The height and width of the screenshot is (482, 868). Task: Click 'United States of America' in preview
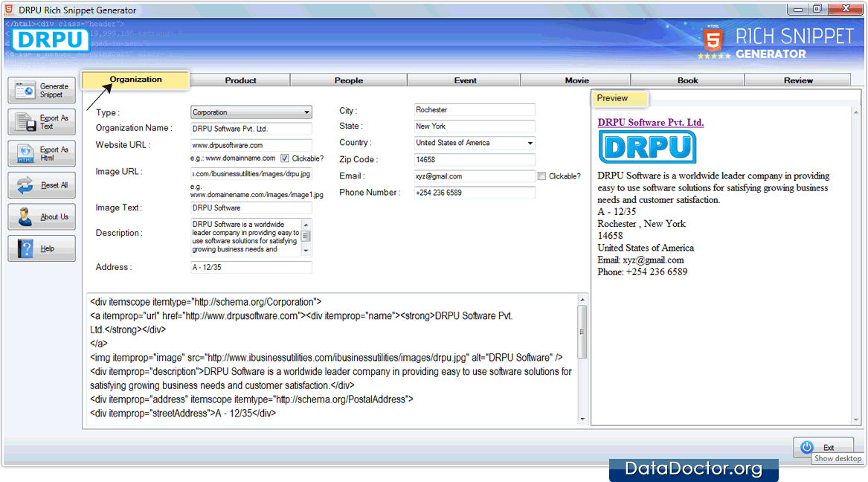[x=646, y=248]
